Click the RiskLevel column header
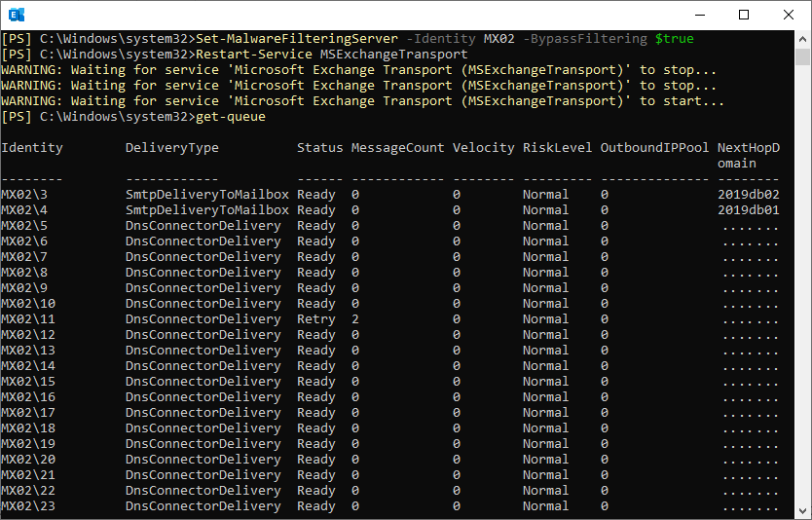812x520 pixels. (557, 148)
